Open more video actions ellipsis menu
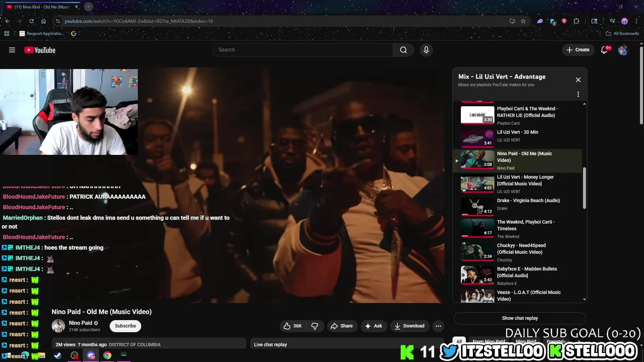Image resolution: width=644 pixels, height=362 pixels. (x=438, y=326)
